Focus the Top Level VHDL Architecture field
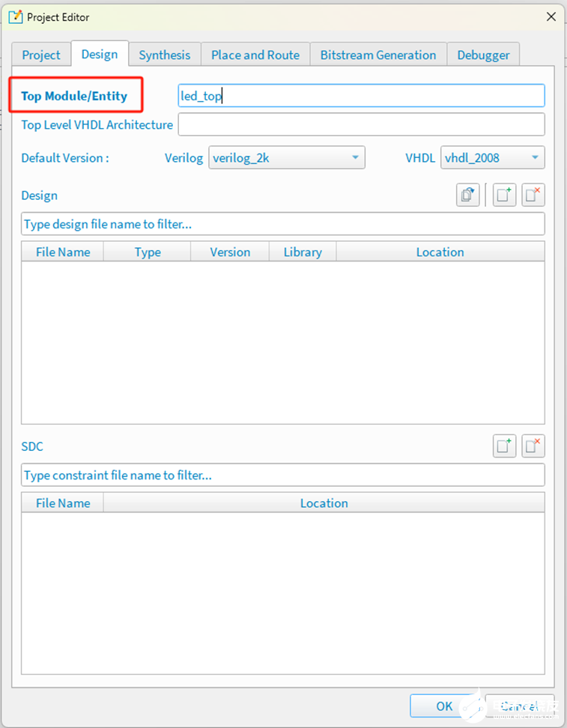The width and height of the screenshot is (567, 728). [361, 125]
